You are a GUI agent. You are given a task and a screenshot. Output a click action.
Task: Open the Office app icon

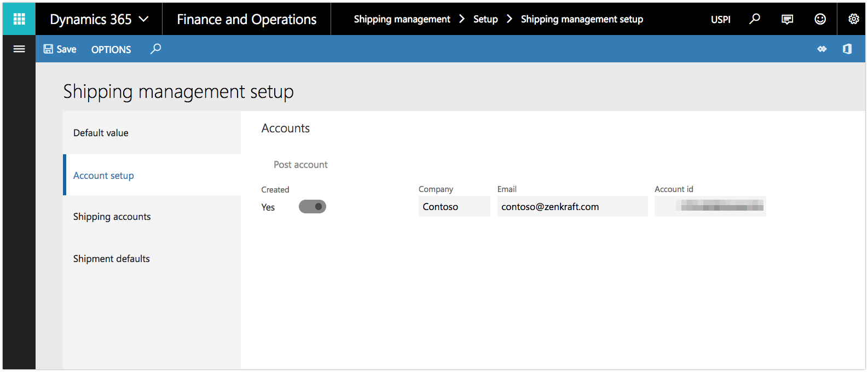coord(847,49)
